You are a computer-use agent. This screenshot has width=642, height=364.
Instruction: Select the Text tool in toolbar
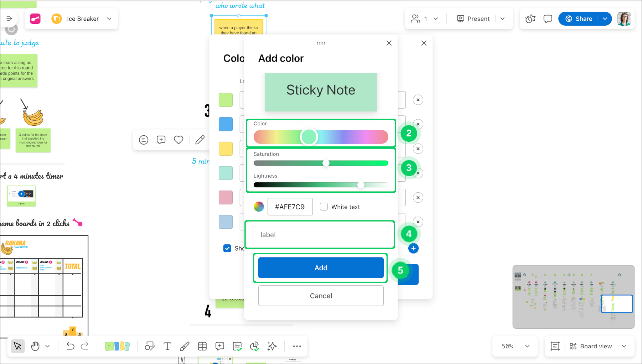tap(167, 346)
